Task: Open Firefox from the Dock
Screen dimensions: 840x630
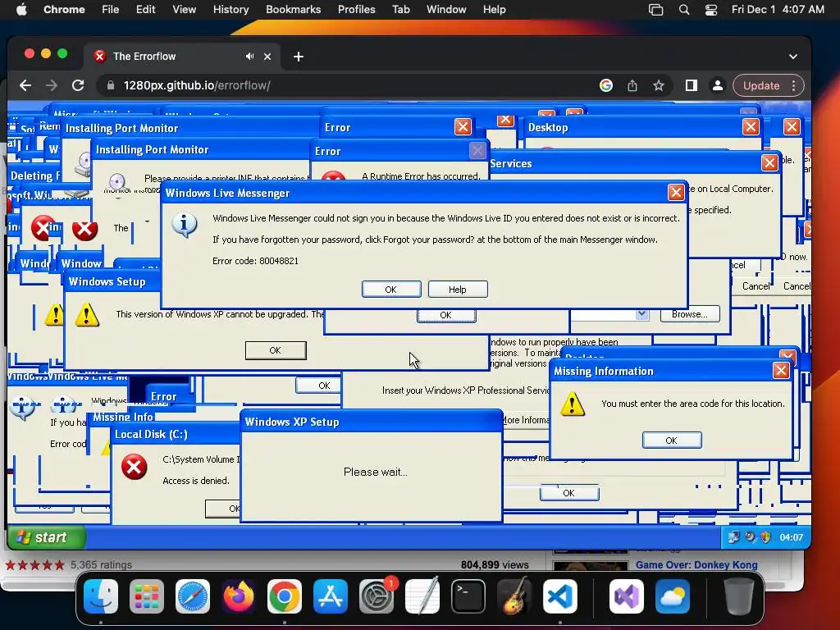Action: point(239,596)
